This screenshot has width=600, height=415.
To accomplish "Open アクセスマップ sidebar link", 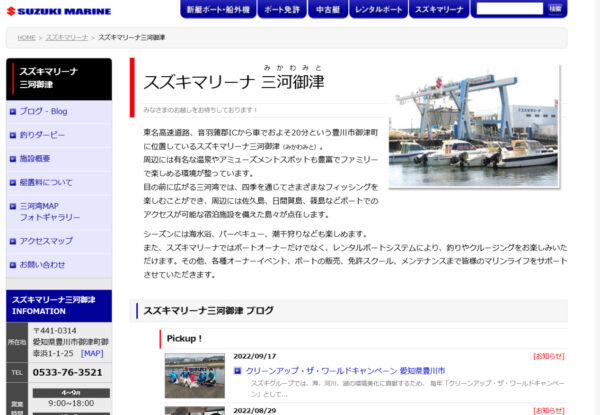I will [x=46, y=241].
